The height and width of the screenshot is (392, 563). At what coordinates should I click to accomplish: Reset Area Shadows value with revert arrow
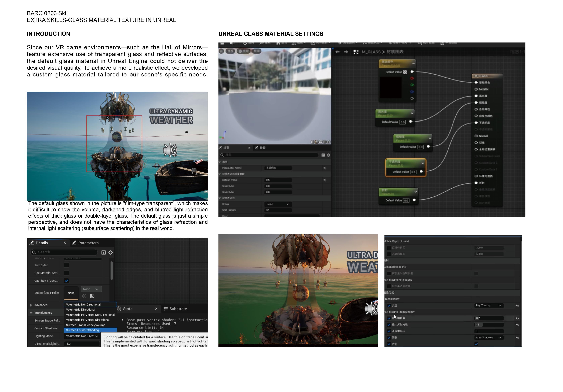[x=517, y=338]
